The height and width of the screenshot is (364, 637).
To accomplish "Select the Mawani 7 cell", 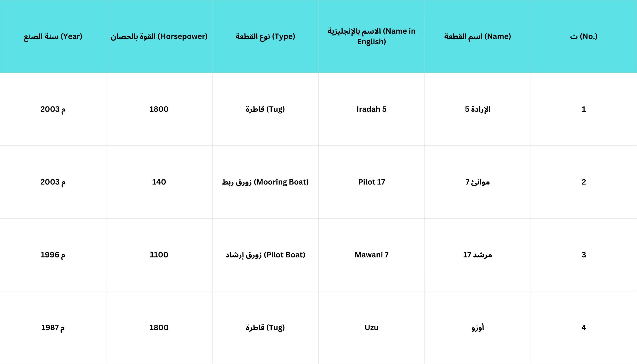I will pos(371,255).
